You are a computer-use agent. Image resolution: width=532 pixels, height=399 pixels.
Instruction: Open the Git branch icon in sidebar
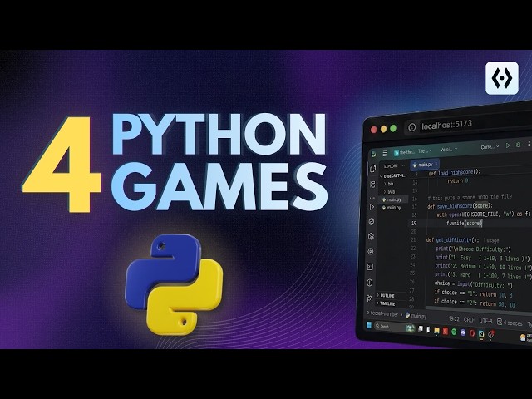(369, 298)
